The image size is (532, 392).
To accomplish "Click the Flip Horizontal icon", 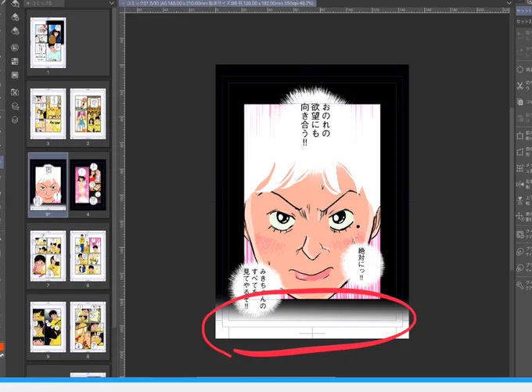I will coord(520,185).
